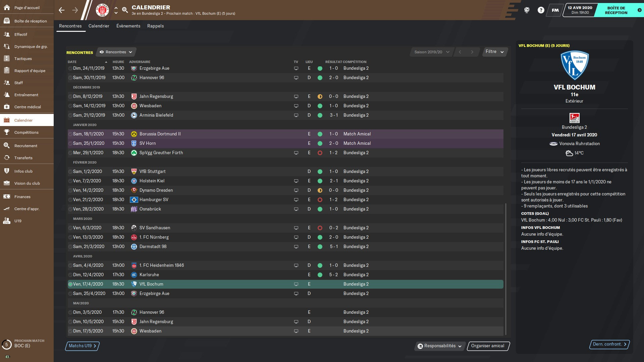Screen dimensions: 644x362
Task: Toggle the selection circle for VfL Bochum fixture
Action: [70, 284]
